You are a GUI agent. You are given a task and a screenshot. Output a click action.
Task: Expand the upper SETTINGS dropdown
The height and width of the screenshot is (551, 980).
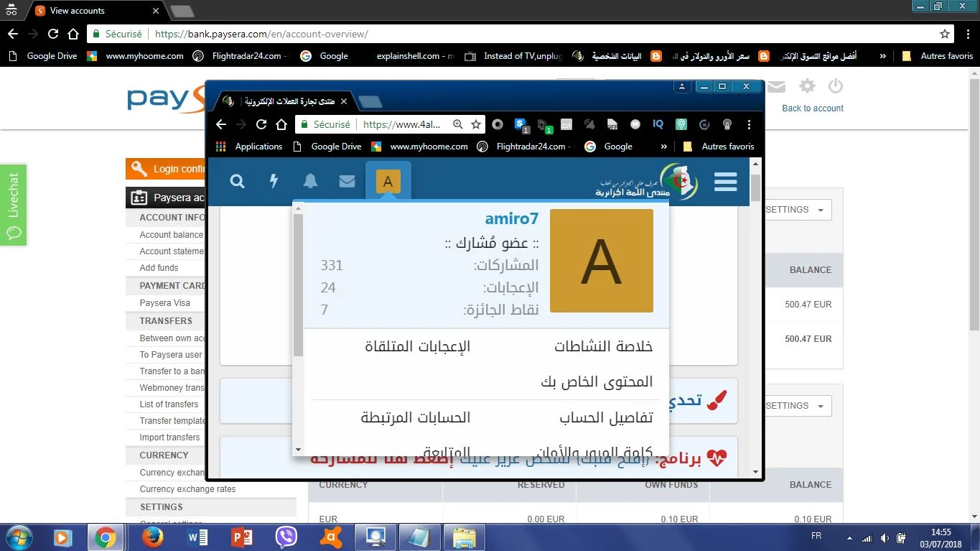tap(797, 210)
